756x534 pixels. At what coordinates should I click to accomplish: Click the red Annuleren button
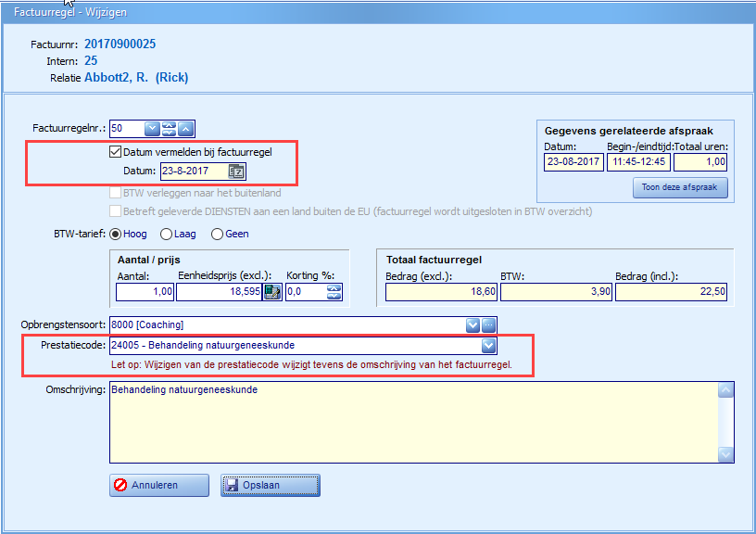click(158, 485)
